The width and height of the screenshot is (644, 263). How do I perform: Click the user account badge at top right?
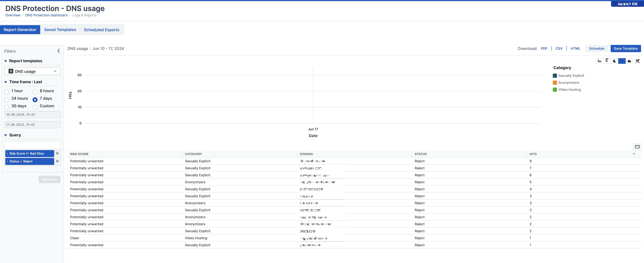point(627,4)
